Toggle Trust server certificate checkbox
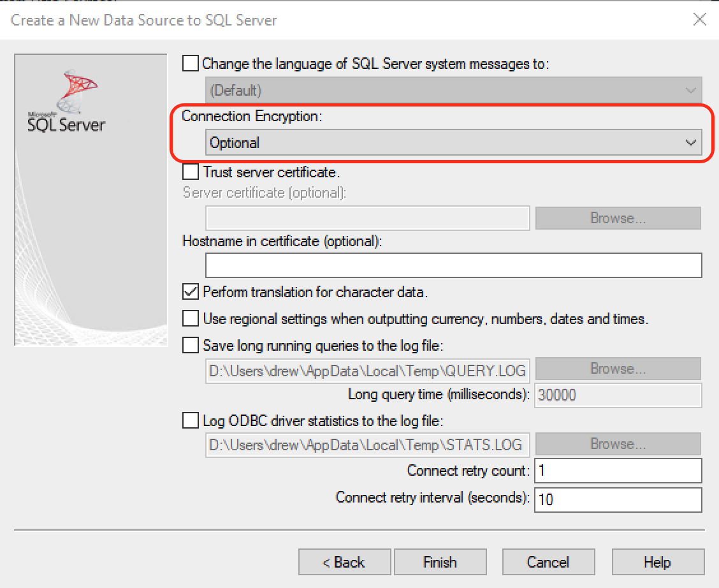 tap(191, 172)
